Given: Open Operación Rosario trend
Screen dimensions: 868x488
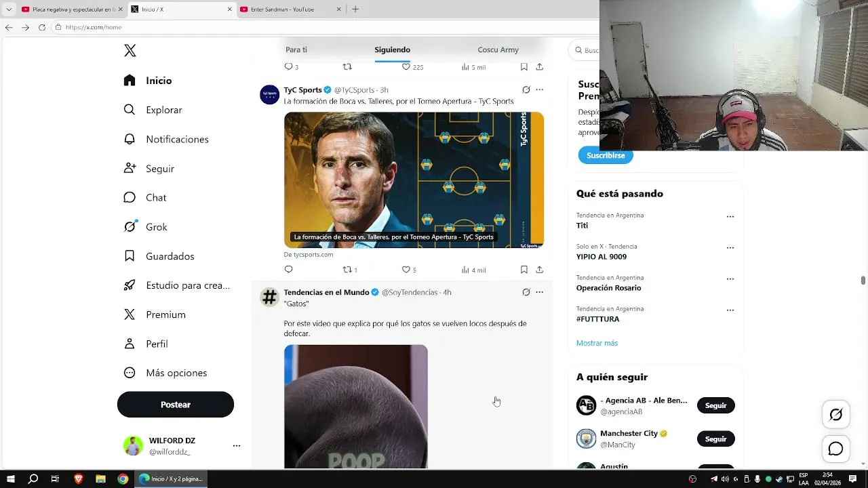Looking at the screenshot, I should [x=608, y=288].
